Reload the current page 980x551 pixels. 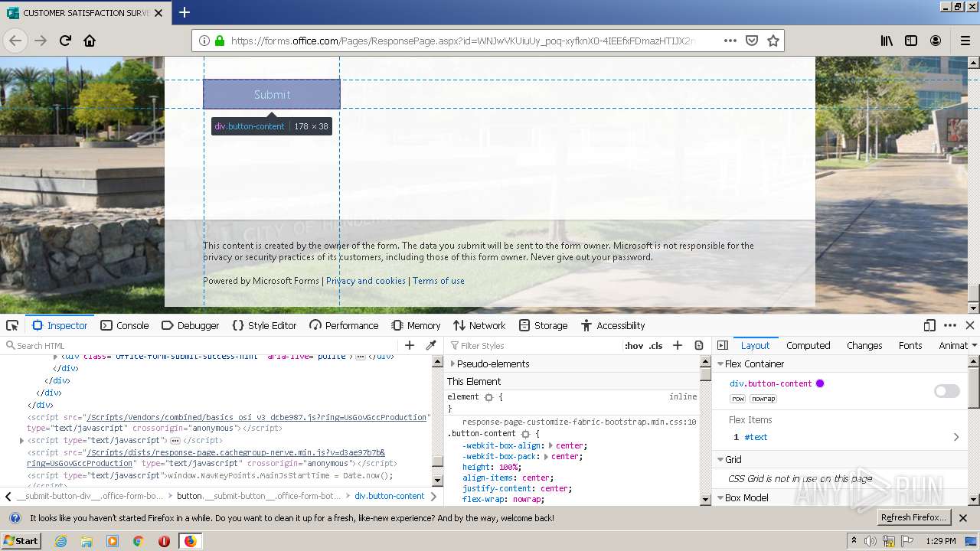click(65, 41)
